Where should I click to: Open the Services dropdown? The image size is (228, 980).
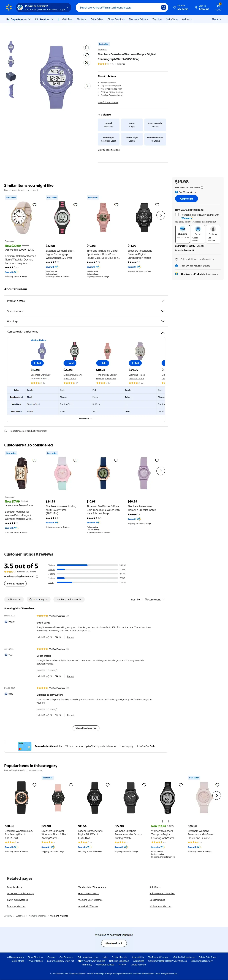point(44,19)
